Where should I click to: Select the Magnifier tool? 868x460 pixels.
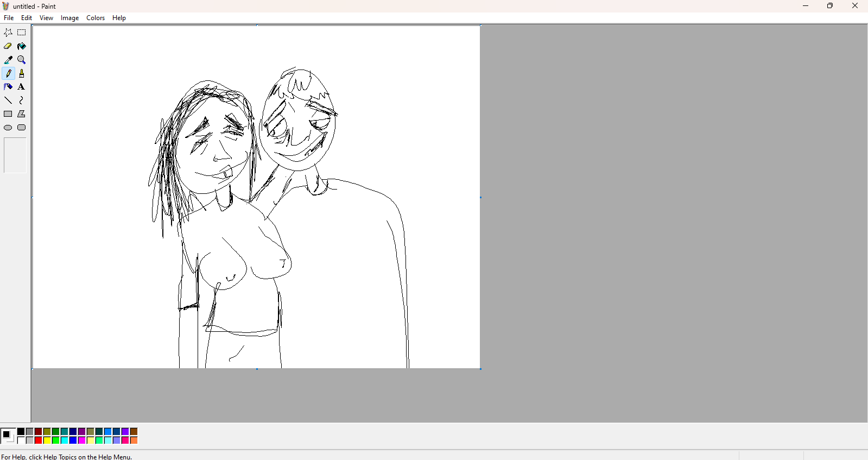pyautogui.click(x=22, y=60)
